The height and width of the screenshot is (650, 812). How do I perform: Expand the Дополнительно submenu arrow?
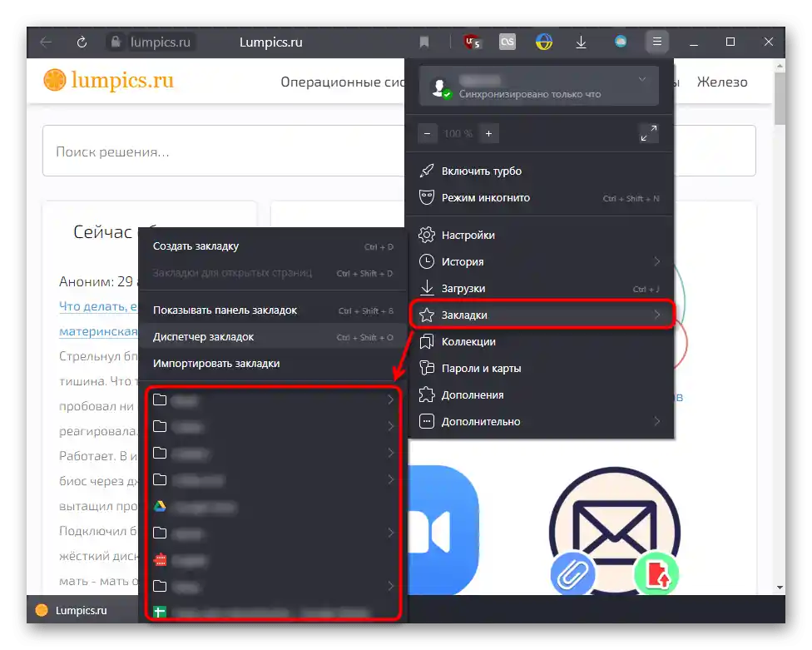[x=656, y=421]
